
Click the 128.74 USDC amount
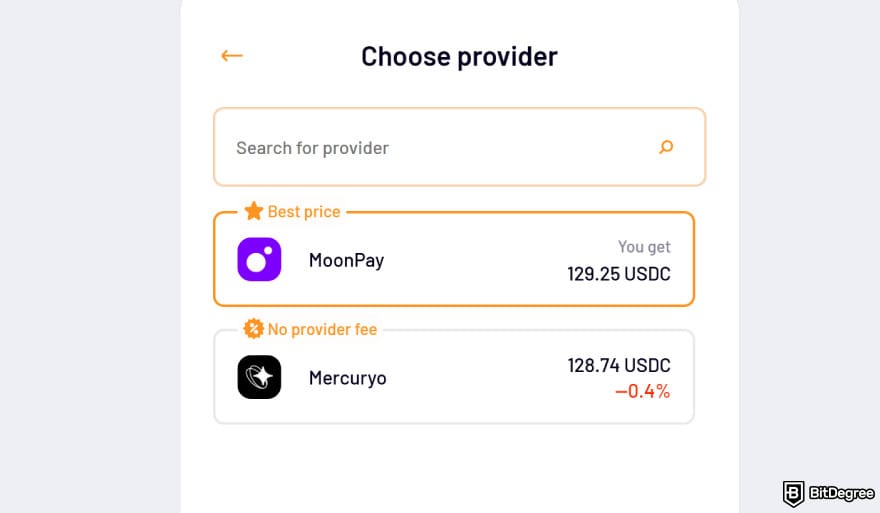click(x=619, y=366)
